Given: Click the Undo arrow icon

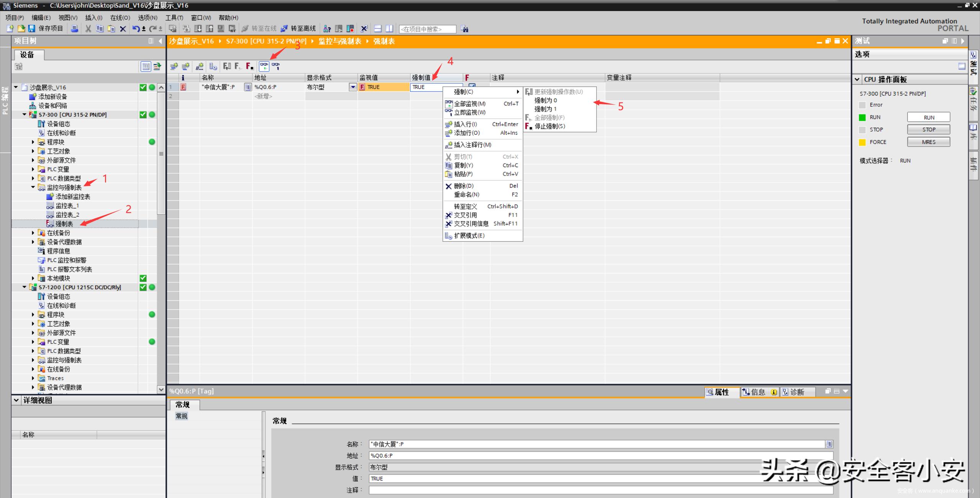Looking at the screenshot, I should click(136, 29).
